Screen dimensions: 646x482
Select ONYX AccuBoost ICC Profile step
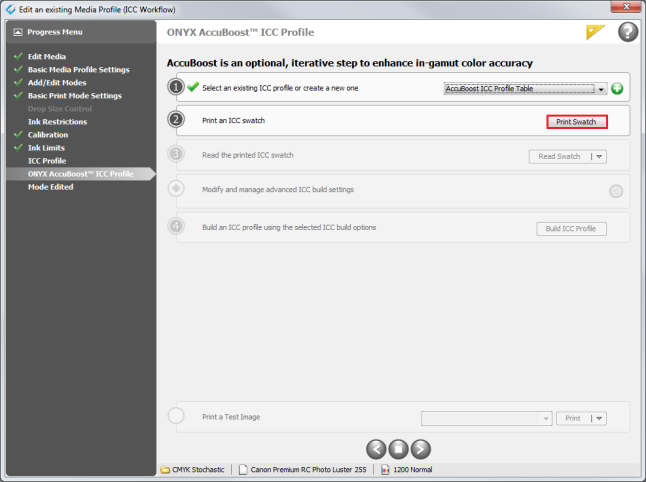(80, 174)
